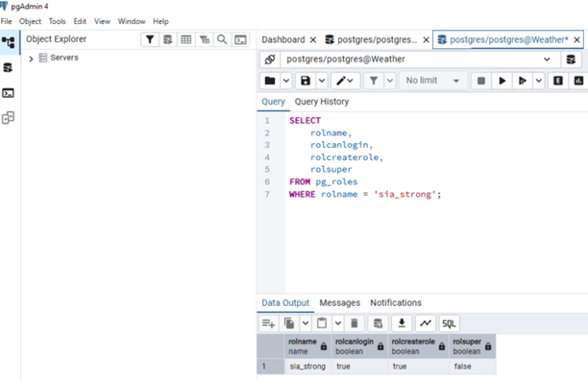Click the Explain Analyze chart icon
The width and height of the screenshot is (588, 381).
pos(578,81)
